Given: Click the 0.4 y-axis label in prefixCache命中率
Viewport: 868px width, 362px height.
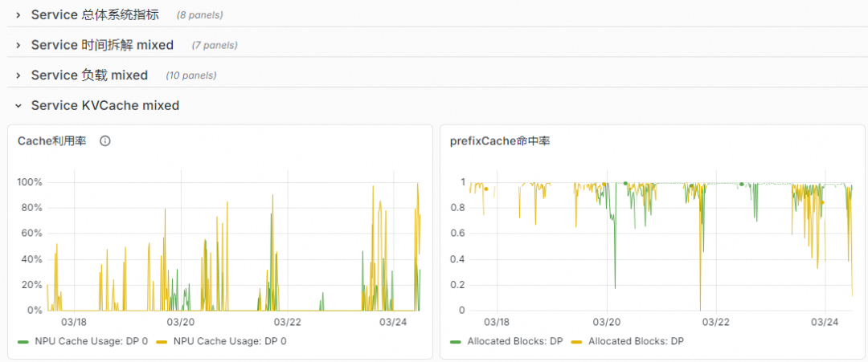Looking at the screenshot, I should (x=457, y=260).
